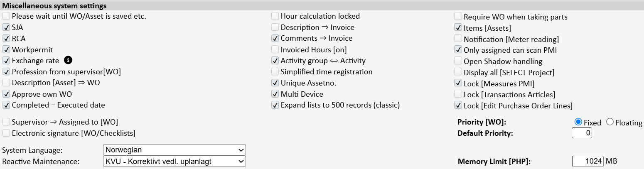644x169 pixels.
Task: Click the Memory Limit [PHP] field
Action: (x=587, y=162)
